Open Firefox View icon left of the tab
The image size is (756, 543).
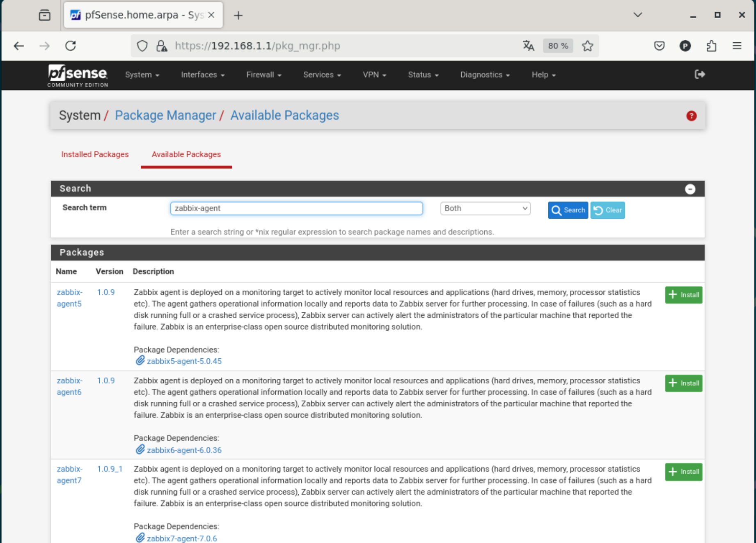[x=44, y=15]
